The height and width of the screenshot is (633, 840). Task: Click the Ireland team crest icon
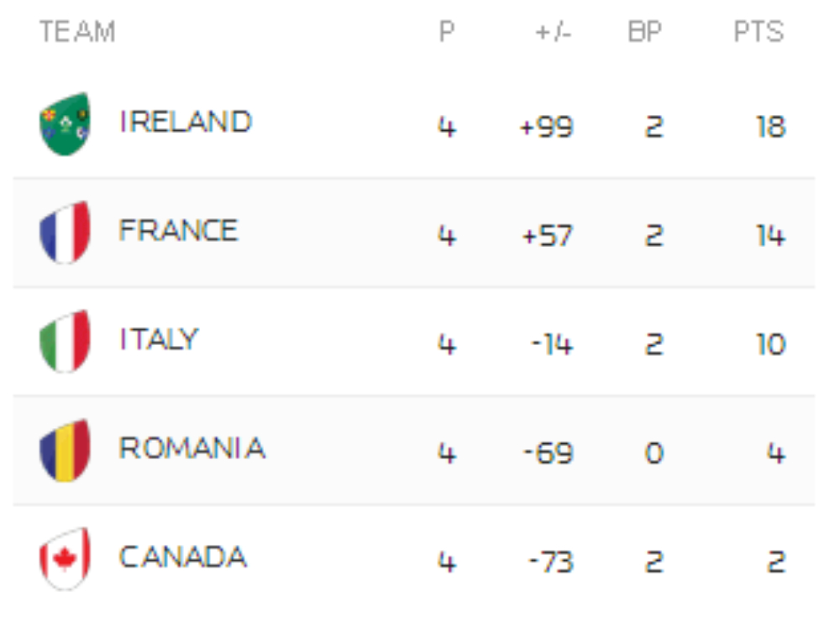(65, 124)
